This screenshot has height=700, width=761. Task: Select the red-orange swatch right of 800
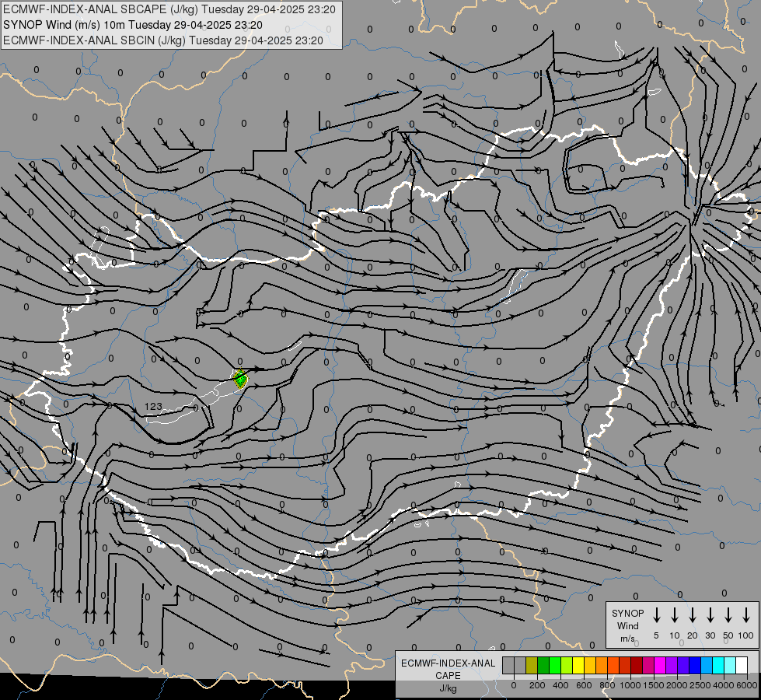[x=613, y=665]
